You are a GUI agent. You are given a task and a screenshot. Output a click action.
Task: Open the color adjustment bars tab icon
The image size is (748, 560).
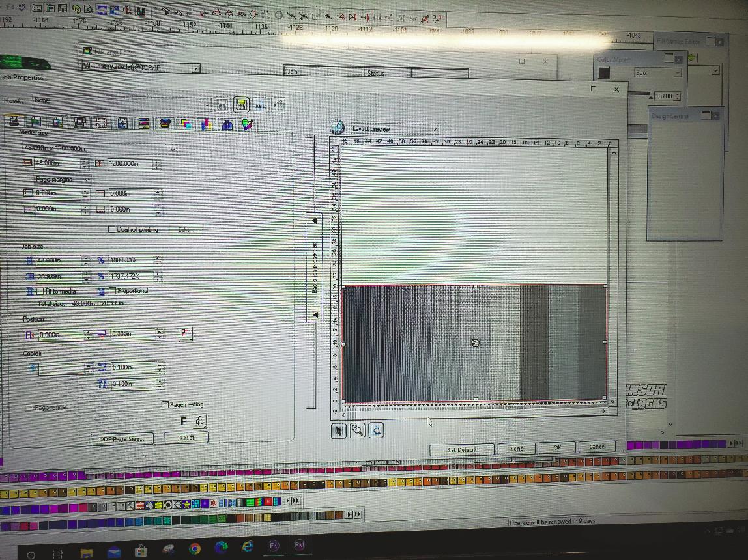(207, 124)
